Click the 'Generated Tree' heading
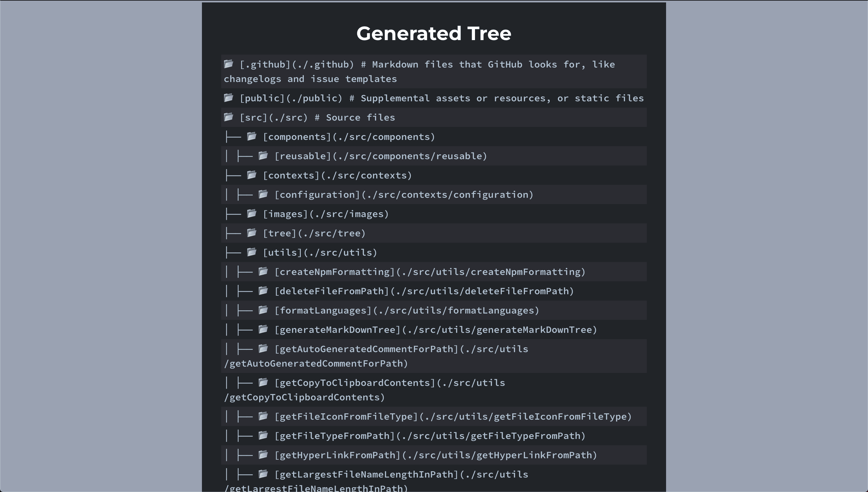 pyautogui.click(x=434, y=33)
